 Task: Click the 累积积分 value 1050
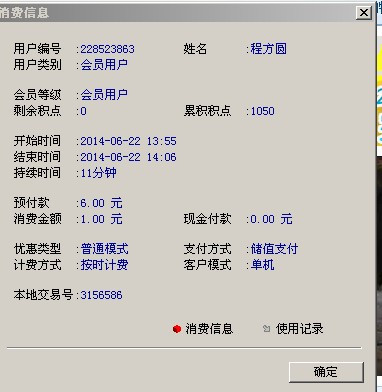pyautogui.click(x=262, y=111)
